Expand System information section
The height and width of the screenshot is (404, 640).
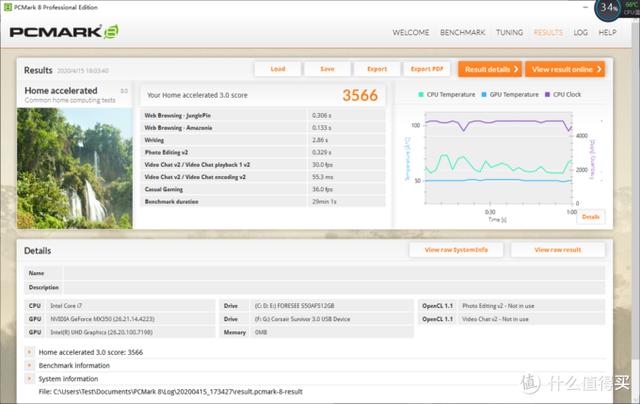(29, 379)
